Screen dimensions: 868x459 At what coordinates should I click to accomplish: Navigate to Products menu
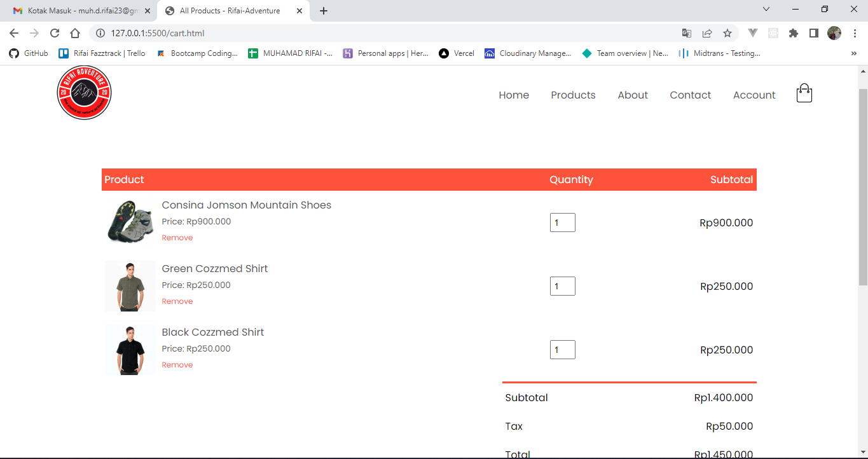[573, 95]
